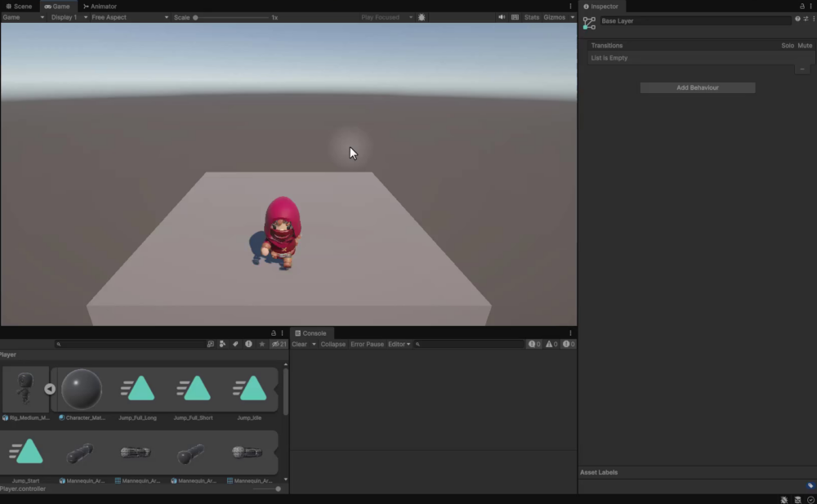Mute audio in the Game view
817x504 pixels.
[x=502, y=17]
